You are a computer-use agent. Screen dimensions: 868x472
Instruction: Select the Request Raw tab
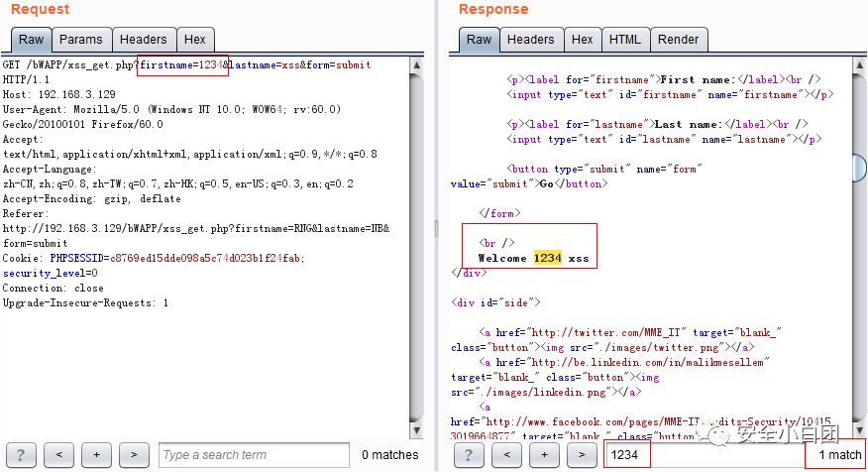click(31, 40)
